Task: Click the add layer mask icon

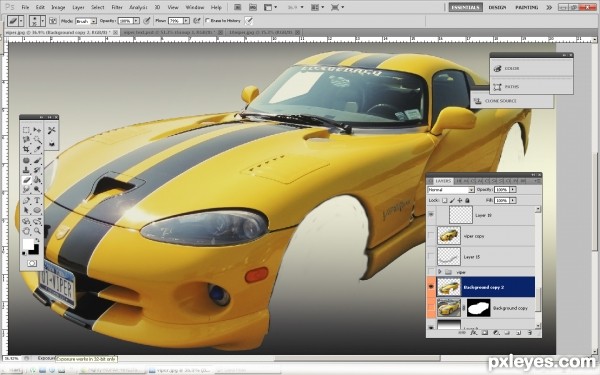Action: 485,333
